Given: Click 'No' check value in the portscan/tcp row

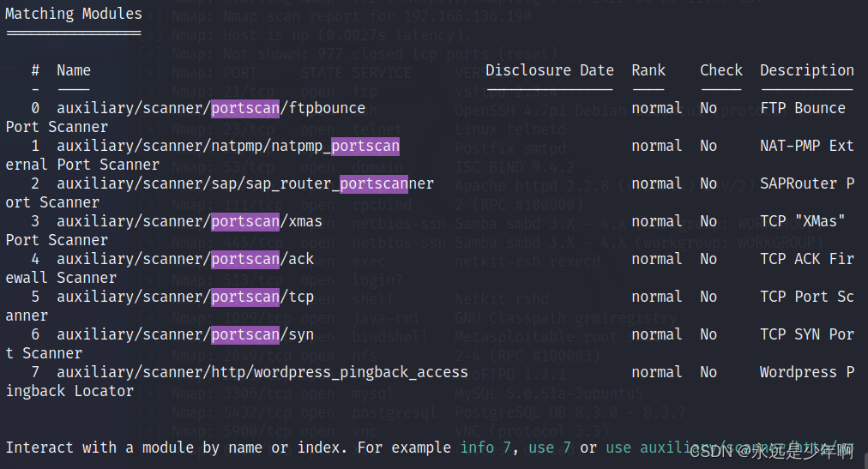Looking at the screenshot, I should [x=708, y=297].
